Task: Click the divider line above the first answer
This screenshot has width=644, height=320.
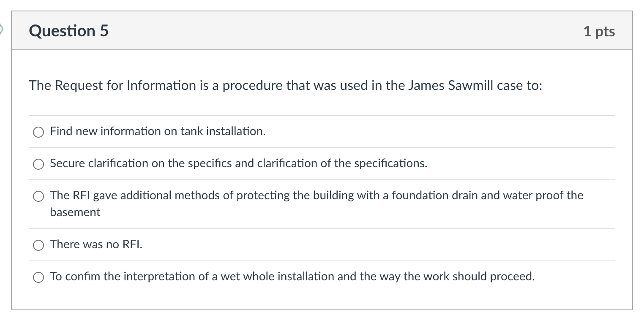Action: click(x=321, y=114)
